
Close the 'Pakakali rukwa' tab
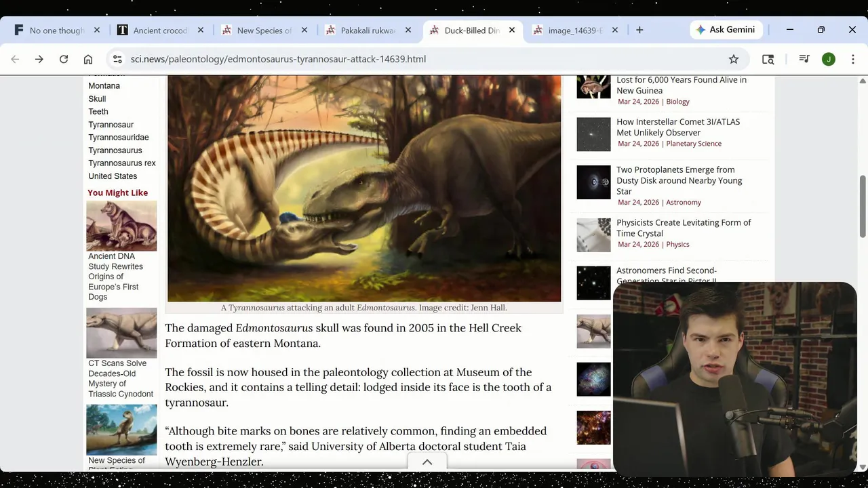(x=408, y=30)
